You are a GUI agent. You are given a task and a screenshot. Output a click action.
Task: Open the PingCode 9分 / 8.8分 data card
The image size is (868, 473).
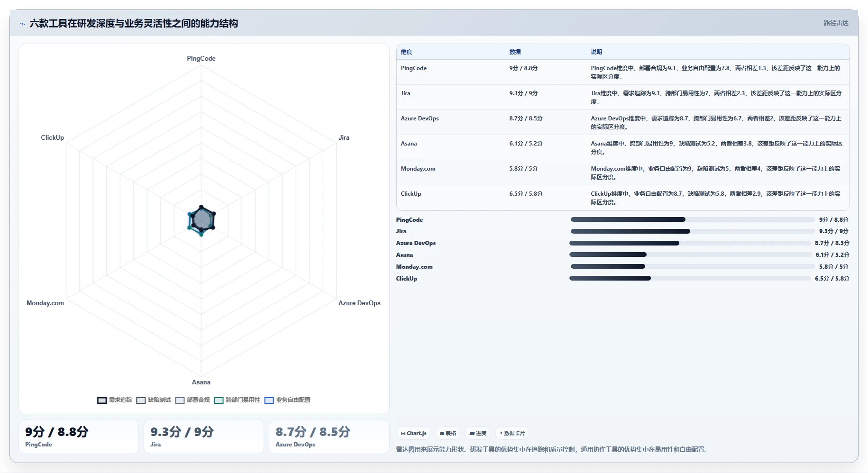(79, 437)
